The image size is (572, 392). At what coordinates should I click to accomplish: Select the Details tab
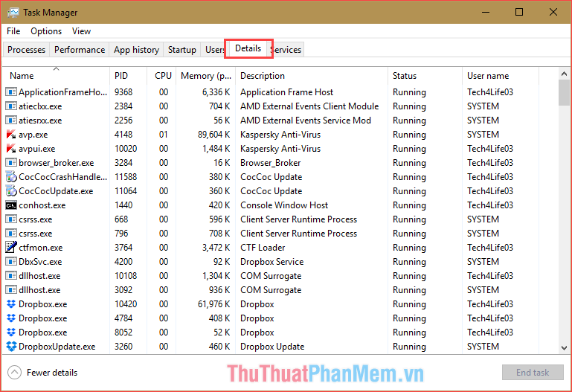pyautogui.click(x=248, y=48)
